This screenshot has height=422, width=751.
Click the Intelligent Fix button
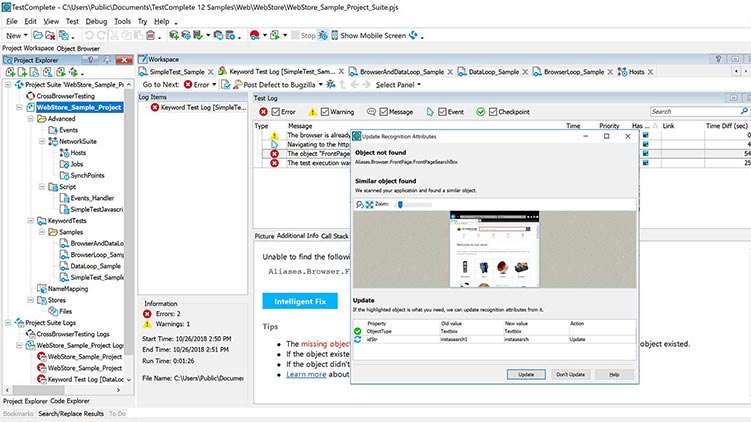pos(300,301)
